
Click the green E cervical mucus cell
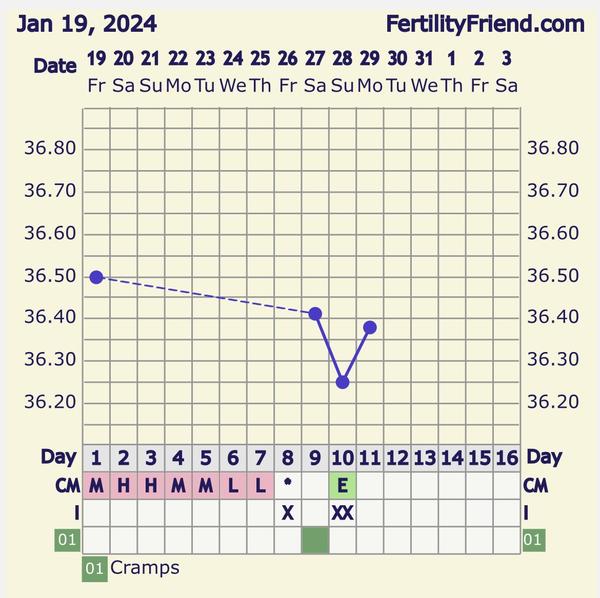coord(343,486)
